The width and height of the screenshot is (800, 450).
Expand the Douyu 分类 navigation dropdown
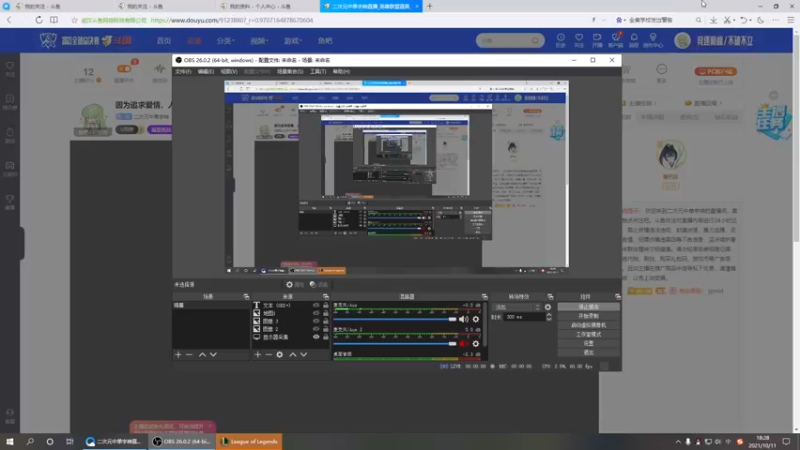[225, 40]
